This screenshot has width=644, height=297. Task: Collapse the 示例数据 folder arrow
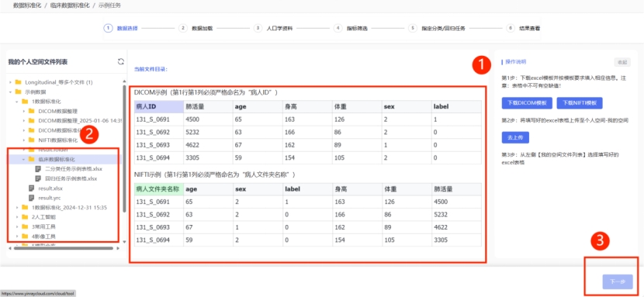pos(10,92)
